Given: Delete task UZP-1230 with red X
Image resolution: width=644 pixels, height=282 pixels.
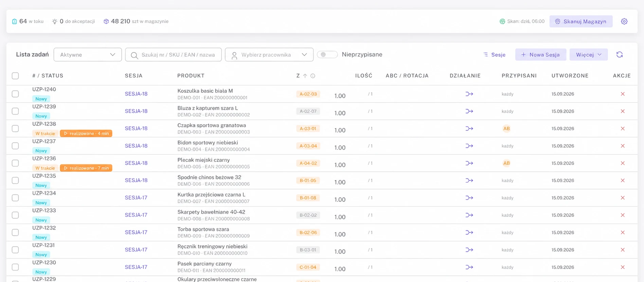Looking at the screenshot, I should [x=623, y=267].
